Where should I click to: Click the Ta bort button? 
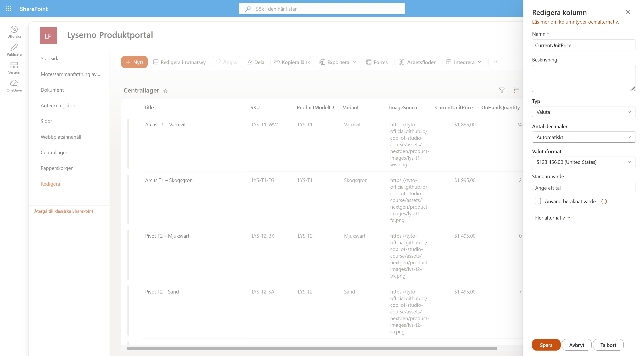608,345
